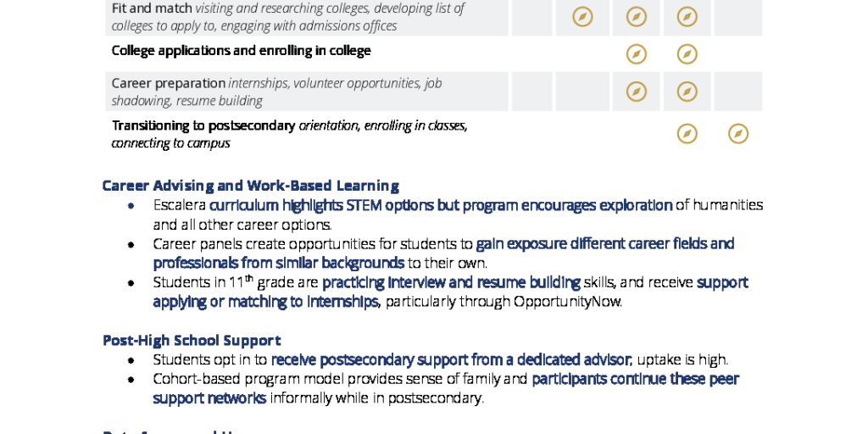Click first compass icon in Career preparation row
The height and width of the screenshot is (434, 868).
click(x=636, y=92)
